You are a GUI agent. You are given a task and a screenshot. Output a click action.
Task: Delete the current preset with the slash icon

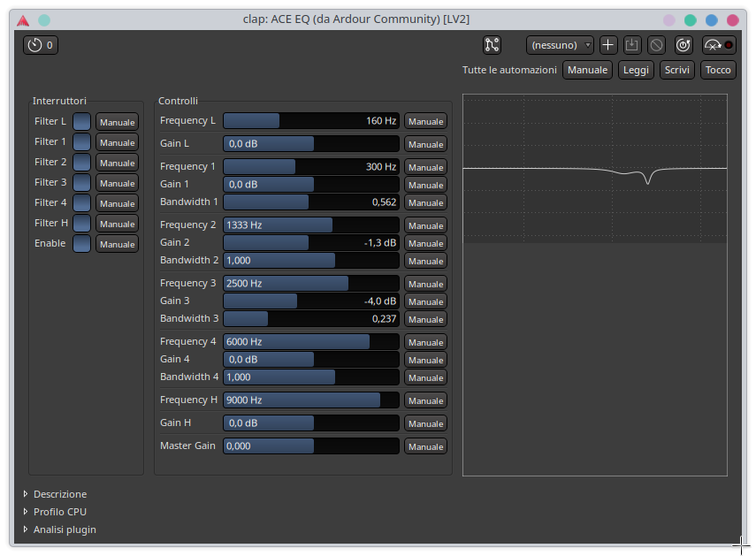click(656, 44)
